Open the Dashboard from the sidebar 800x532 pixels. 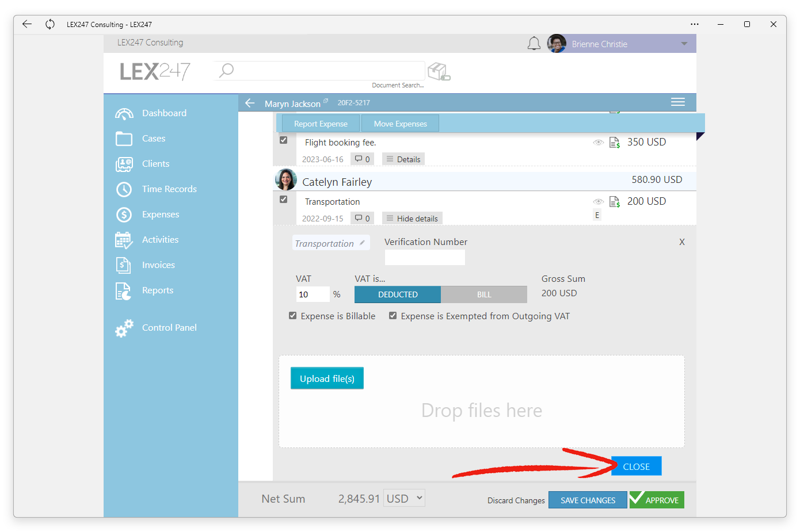[164, 113]
